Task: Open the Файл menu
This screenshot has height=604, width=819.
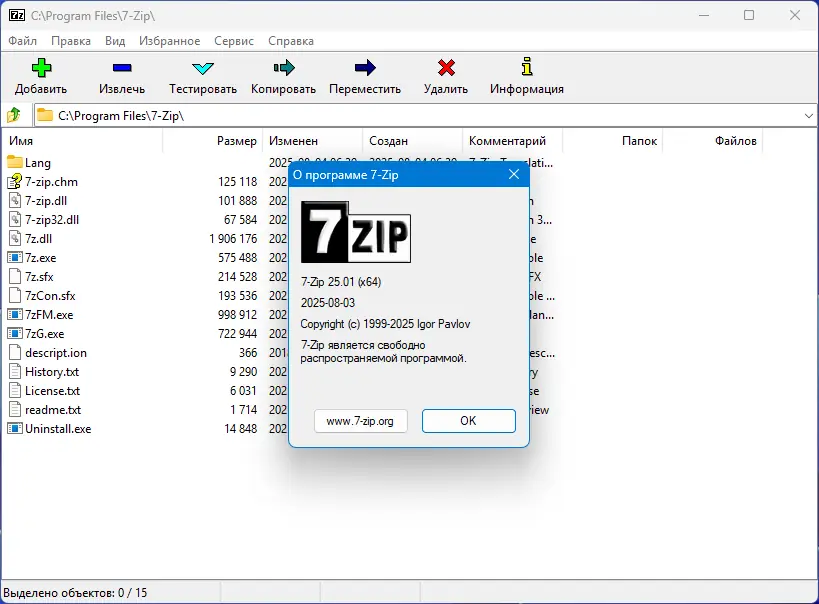Action: click(x=22, y=41)
